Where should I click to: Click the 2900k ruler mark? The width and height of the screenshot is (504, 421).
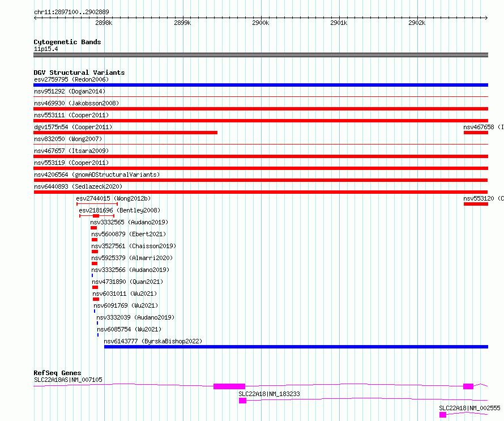pos(260,23)
